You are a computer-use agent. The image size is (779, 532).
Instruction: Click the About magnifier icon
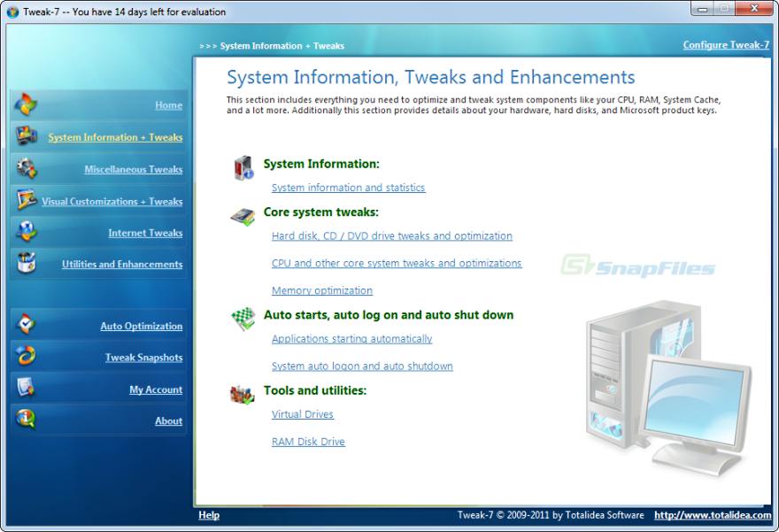(x=26, y=419)
